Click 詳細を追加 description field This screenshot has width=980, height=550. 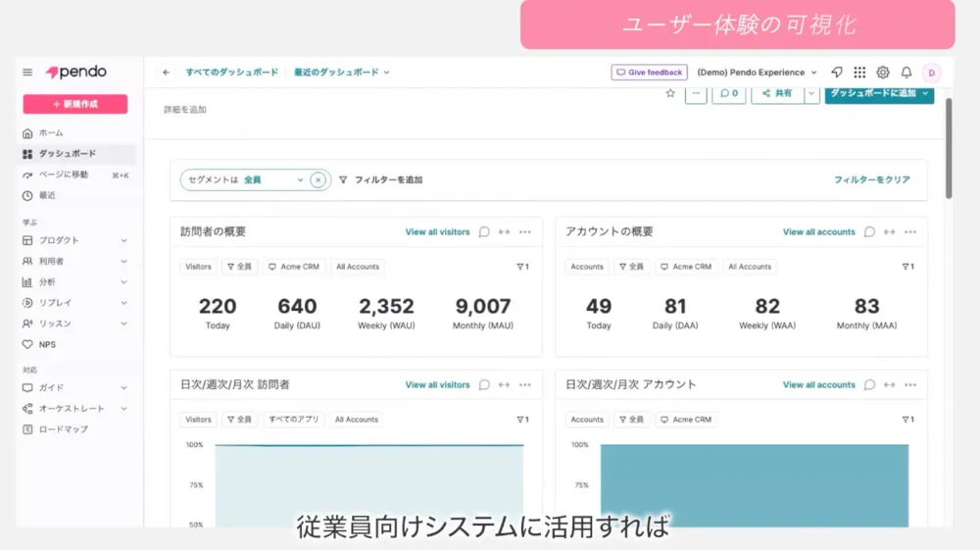coord(185,110)
